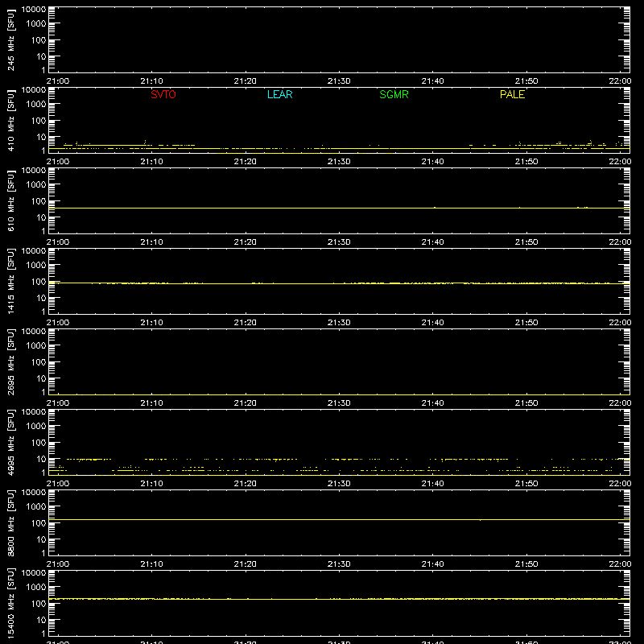This screenshot has width=644, height=644.
Task: Select the 1415 MHz [SFU] axis title
Action: pyautogui.click(x=10, y=281)
